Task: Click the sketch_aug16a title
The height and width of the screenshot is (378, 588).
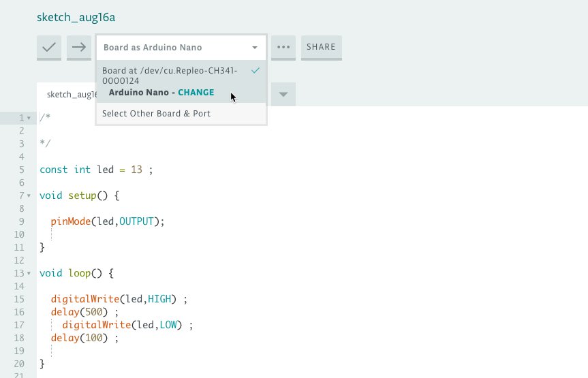Action: click(76, 17)
